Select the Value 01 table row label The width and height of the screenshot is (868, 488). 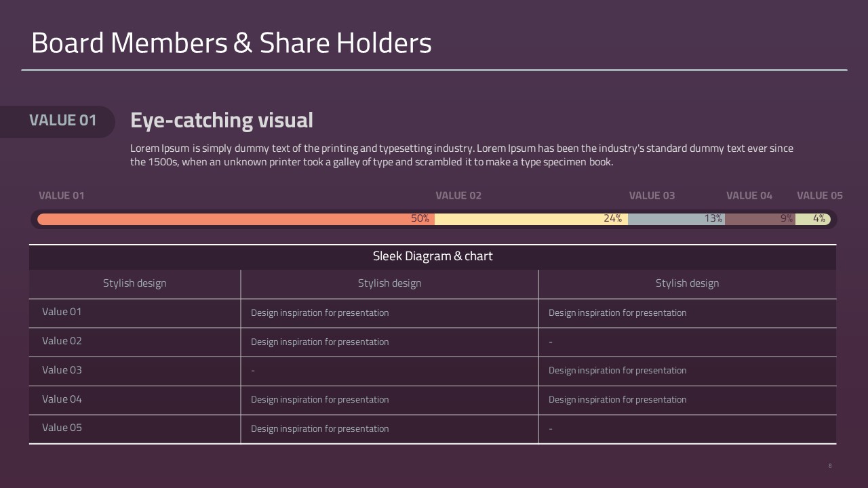[62, 312]
